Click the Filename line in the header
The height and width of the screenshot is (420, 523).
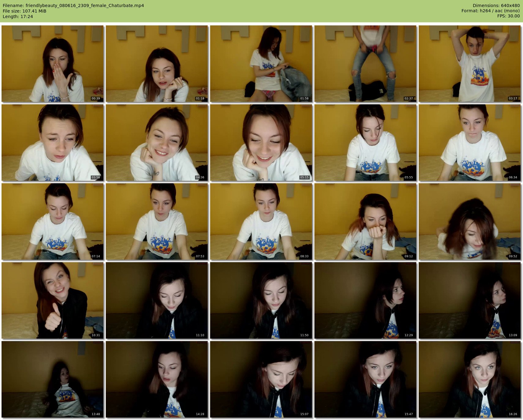click(x=73, y=6)
